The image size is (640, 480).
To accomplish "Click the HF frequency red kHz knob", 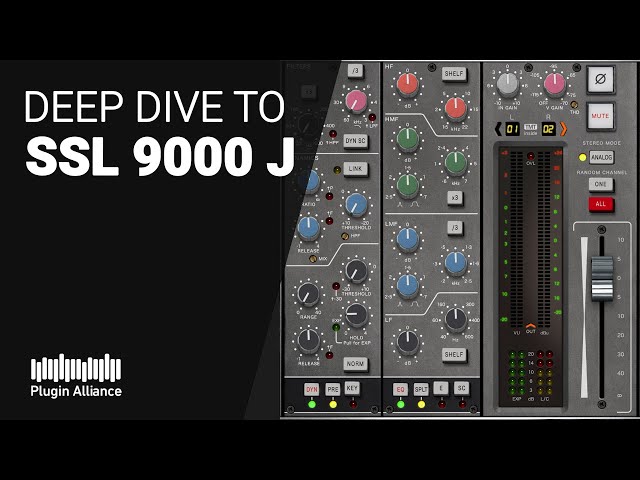I will 456,109.
